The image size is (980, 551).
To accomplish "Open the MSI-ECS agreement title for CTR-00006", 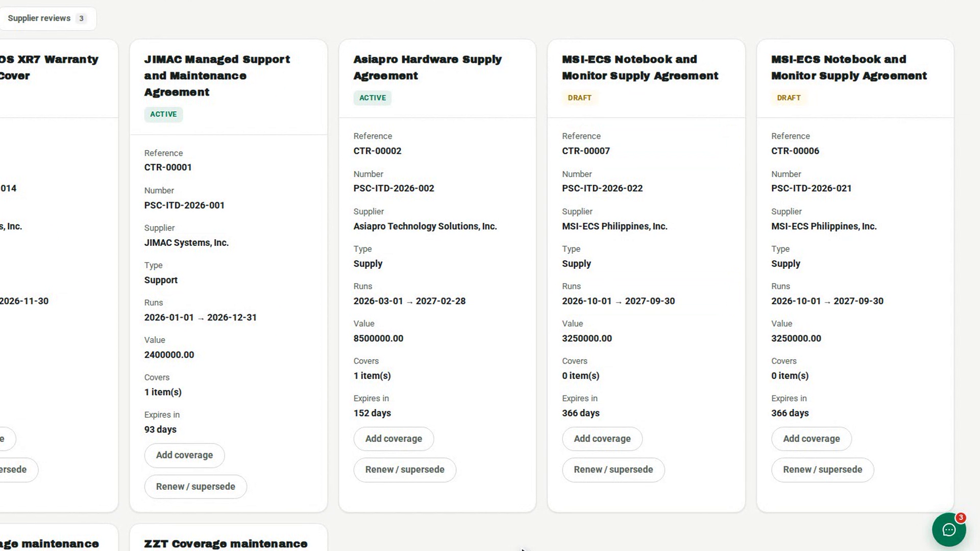I will tap(849, 67).
